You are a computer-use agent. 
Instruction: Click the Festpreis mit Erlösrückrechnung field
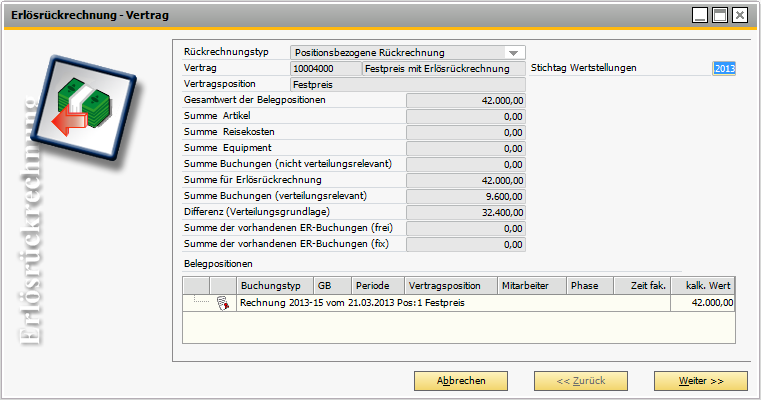click(x=444, y=68)
